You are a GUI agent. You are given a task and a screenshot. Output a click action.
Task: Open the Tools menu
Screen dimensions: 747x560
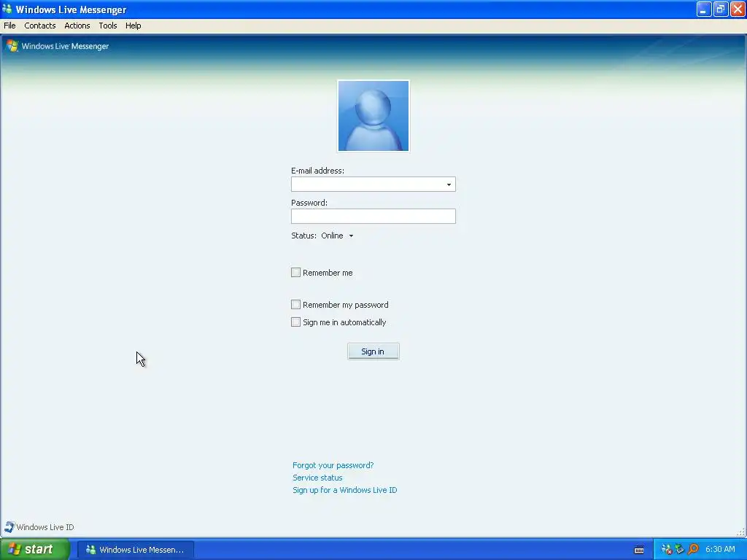(108, 26)
